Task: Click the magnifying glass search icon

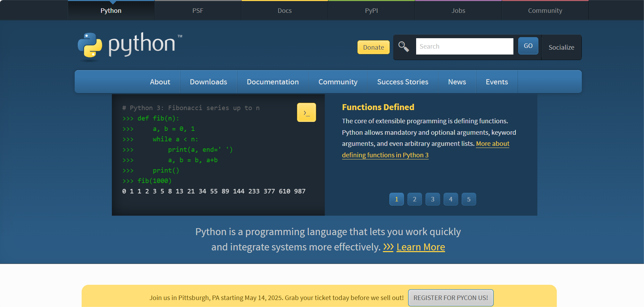Action: tap(404, 47)
